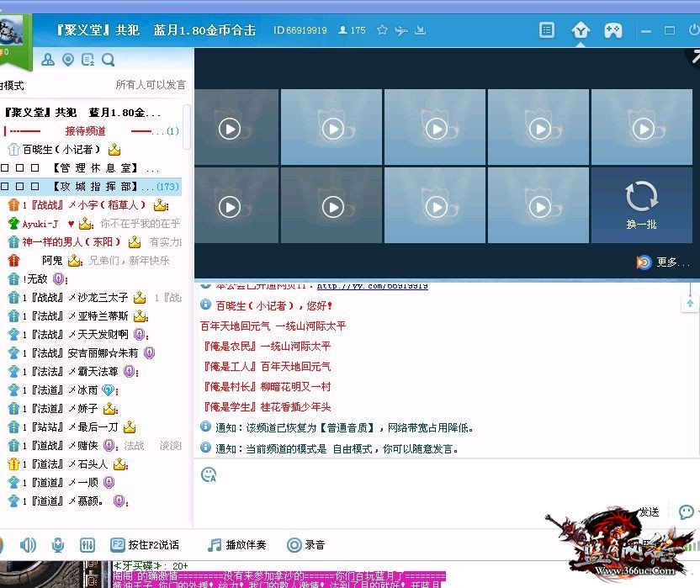The image size is (700, 588).
Task: Select the 接待频道 channel entry
Action: coord(86,131)
